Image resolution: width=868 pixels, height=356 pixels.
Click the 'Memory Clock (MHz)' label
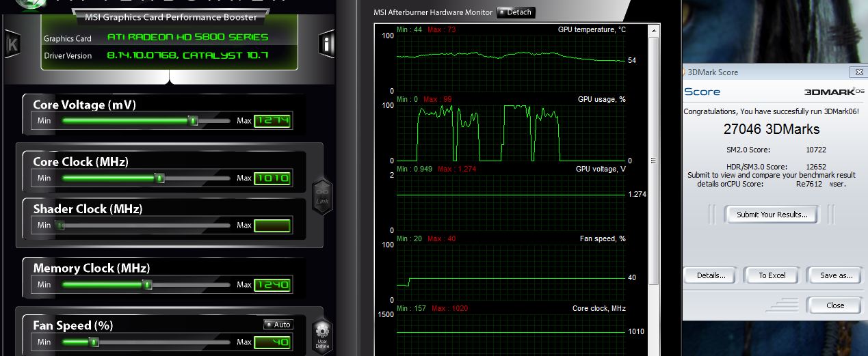click(92, 268)
